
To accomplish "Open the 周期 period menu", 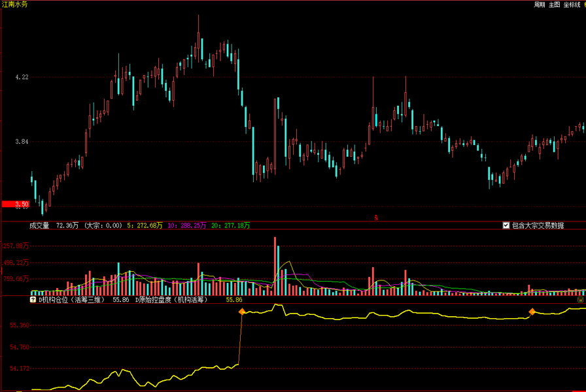I will (540, 5).
